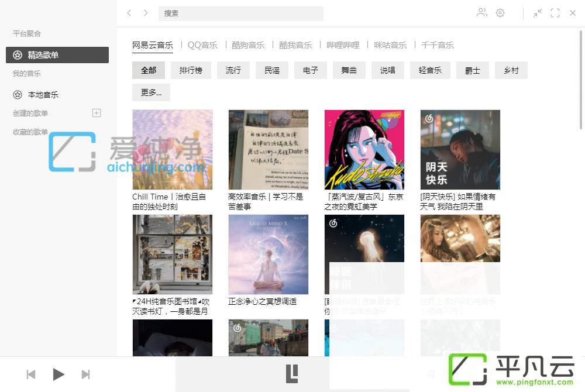Switch to the QQ音乐 tab
This screenshot has width=585, height=392.
pos(202,45)
